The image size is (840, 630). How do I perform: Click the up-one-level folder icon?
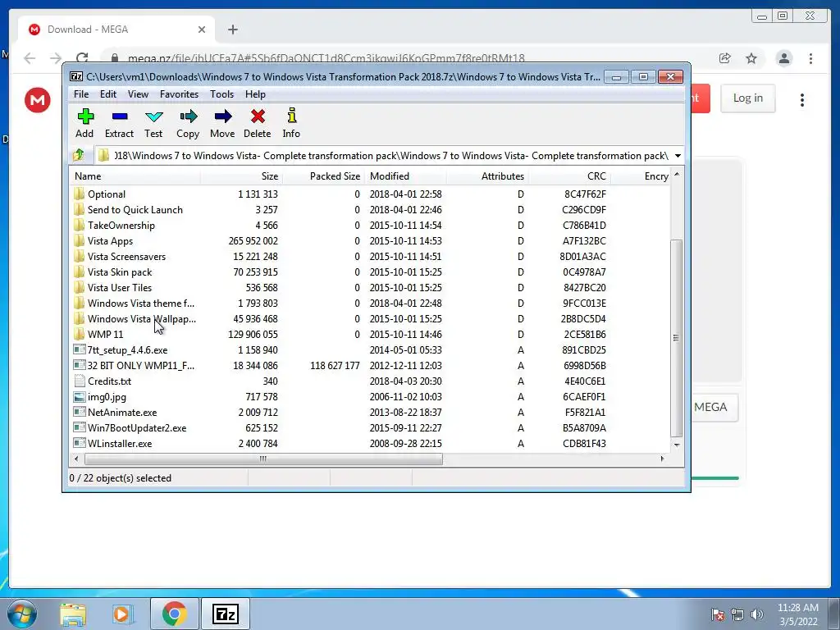(x=79, y=155)
